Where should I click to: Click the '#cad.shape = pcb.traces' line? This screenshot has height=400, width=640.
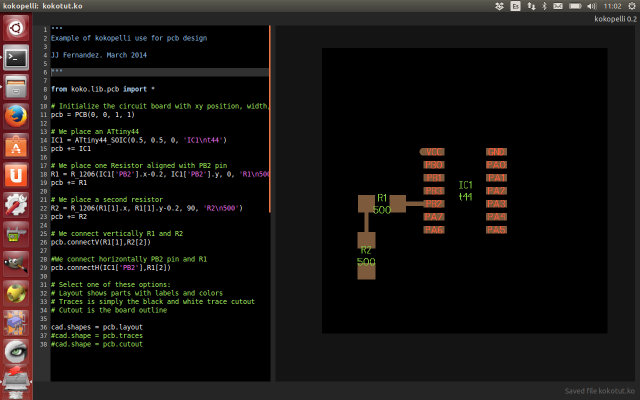97,336
